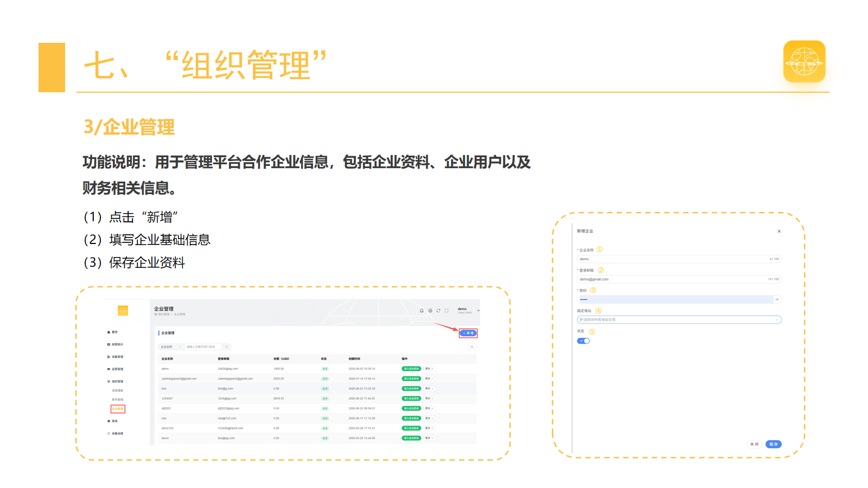Open 经营统计 in the sidebar

tap(116, 344)
